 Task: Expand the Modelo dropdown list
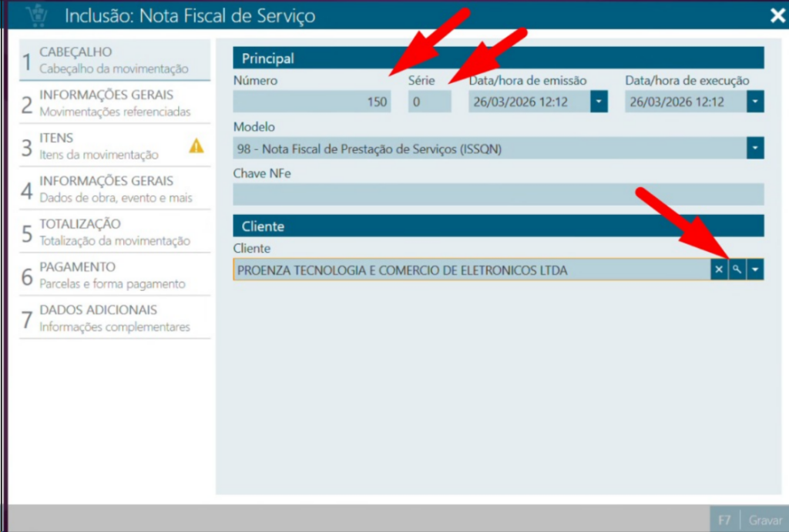(x=755, y=149)
